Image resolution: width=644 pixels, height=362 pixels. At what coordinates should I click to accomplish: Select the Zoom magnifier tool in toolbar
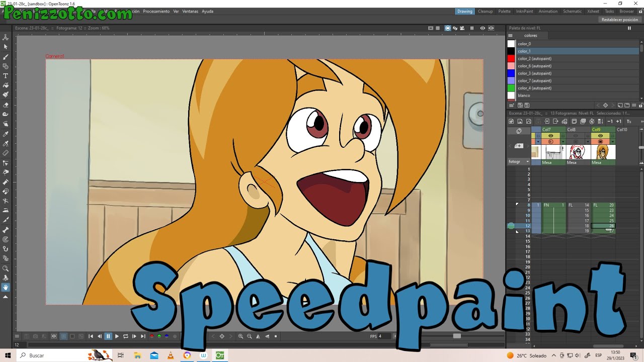point(6,268)
